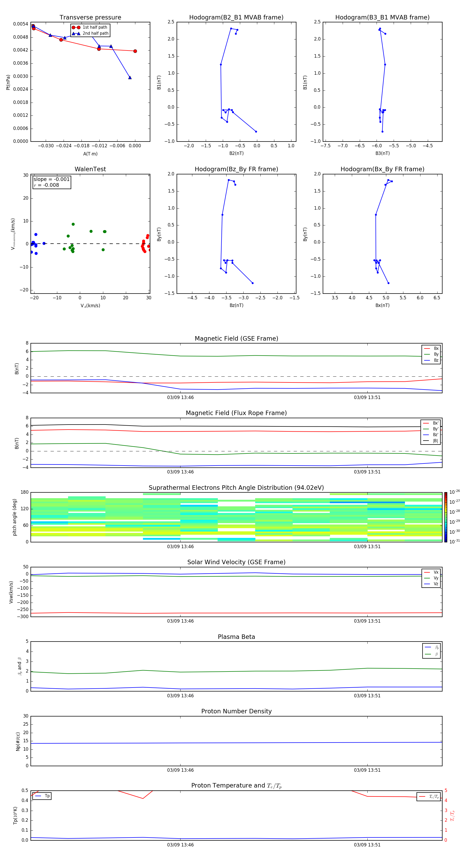The height and width of the screenshot is (868, 473).
Task: Click the Suprathermal Electrons Pitch Angle Distribution title
Action: (x=236, y=488)
